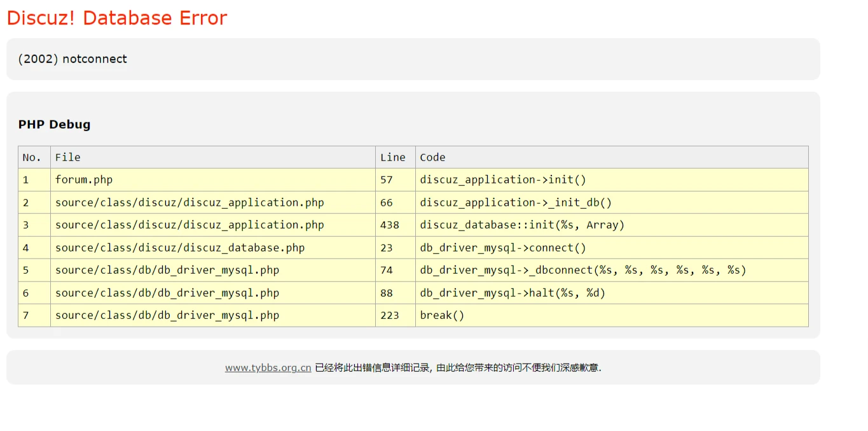The width and height of the screenshot is (868, 431).
Task: Click the No. 3 cell in the line 438 row
Action: (34, 225)
